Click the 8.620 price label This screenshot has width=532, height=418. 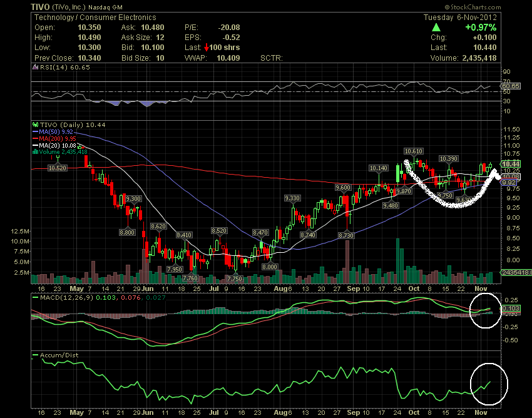point(158,227)
